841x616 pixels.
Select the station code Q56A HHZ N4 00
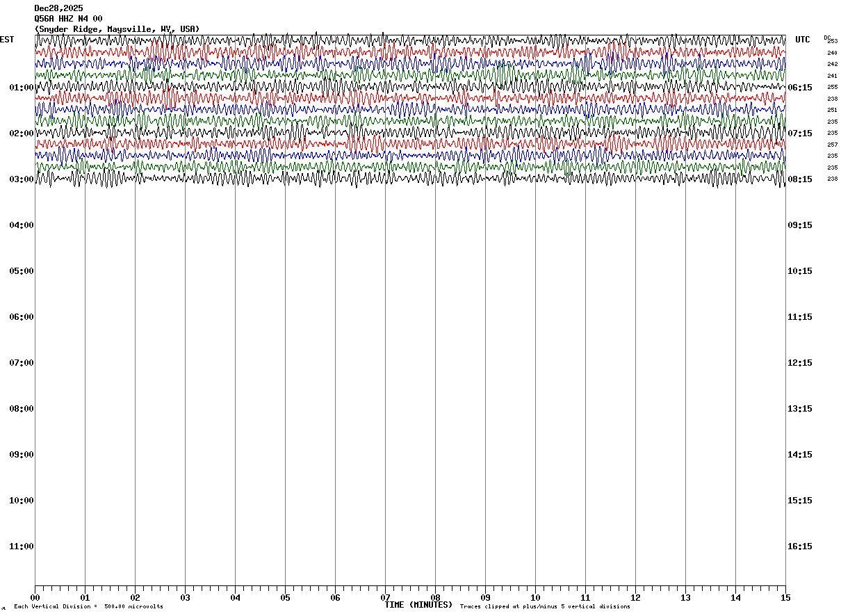point(68,19)
